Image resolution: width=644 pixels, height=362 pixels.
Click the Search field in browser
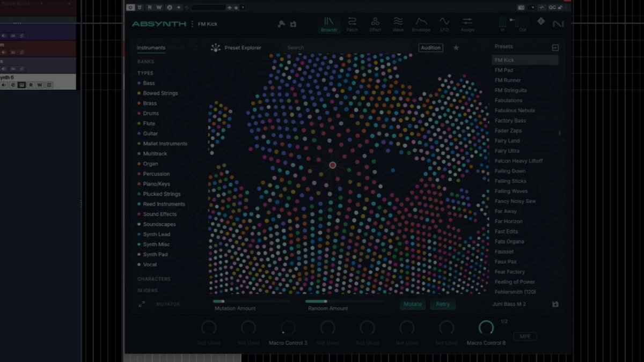tap(346, 48)
